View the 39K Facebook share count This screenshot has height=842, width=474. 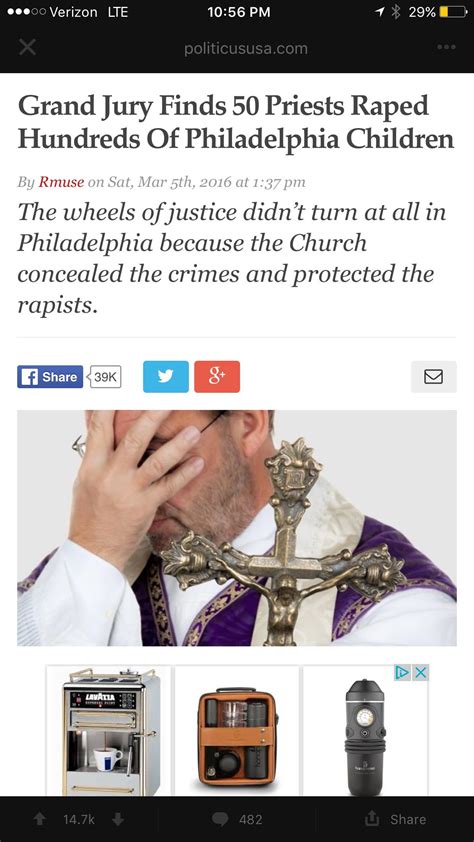pos(105,376)
